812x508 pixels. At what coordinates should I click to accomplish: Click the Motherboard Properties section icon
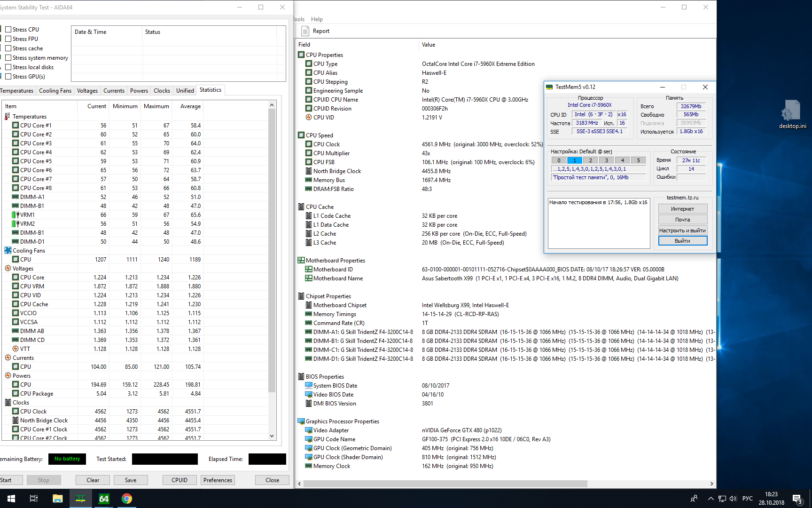301,260
